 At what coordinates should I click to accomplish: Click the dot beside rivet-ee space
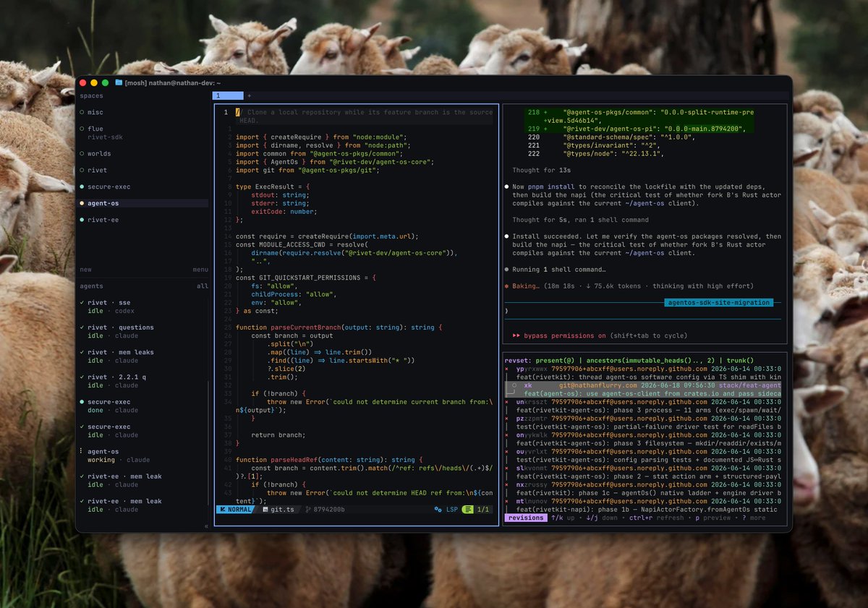pyautogui.click(x=82, y=220)
